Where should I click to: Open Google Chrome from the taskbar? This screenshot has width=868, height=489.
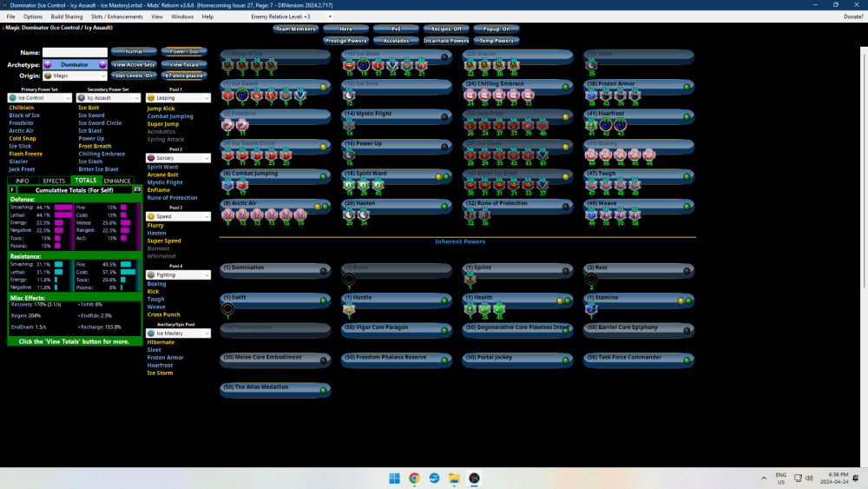414,479
